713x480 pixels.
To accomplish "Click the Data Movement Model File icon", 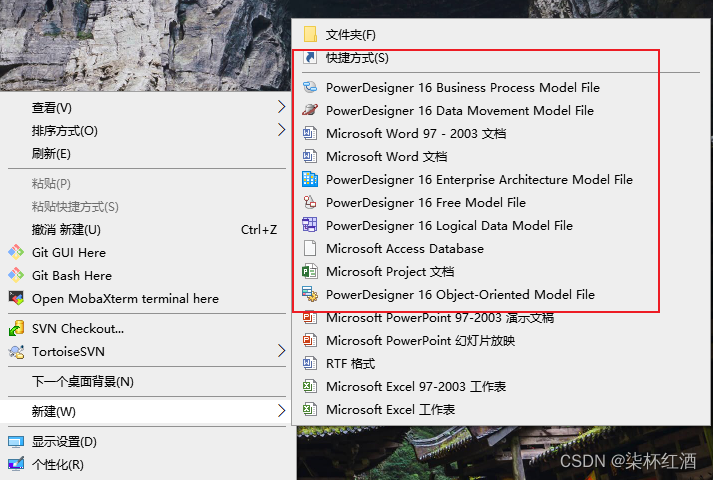I will (310, 110).
